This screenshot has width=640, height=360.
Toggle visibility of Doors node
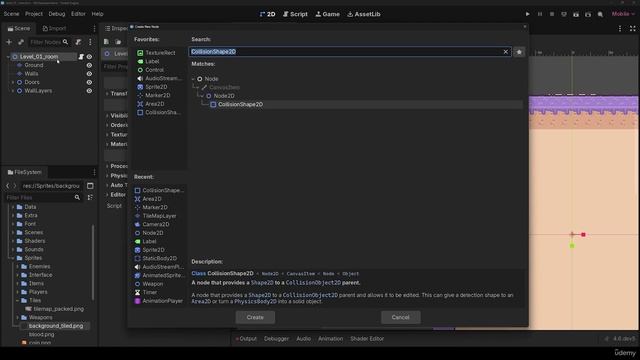89,82
